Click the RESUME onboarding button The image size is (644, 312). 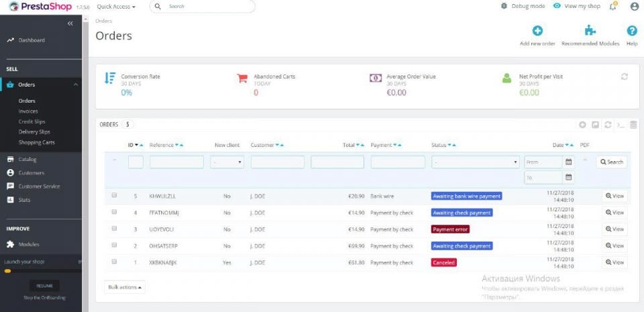click(44, 286)
